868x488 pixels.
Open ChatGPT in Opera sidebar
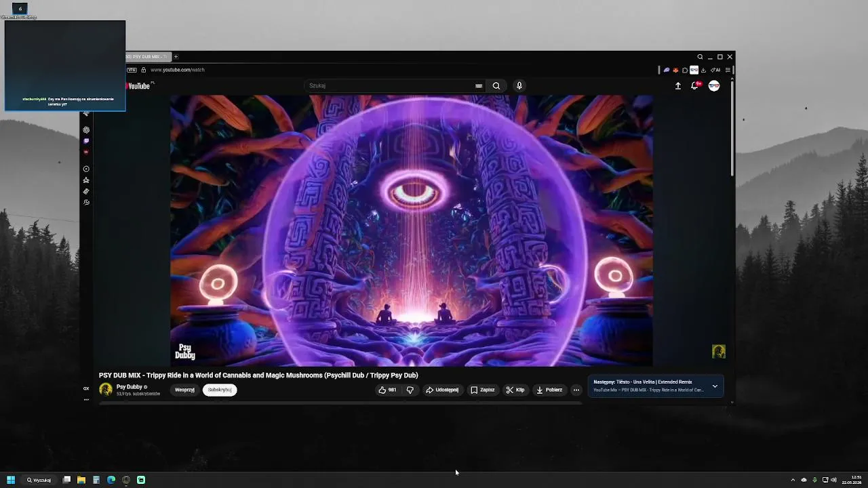86,129
